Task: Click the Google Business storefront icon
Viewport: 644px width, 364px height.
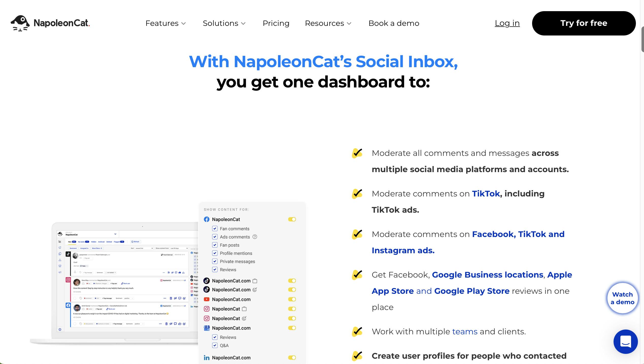Action: [206, 328]
